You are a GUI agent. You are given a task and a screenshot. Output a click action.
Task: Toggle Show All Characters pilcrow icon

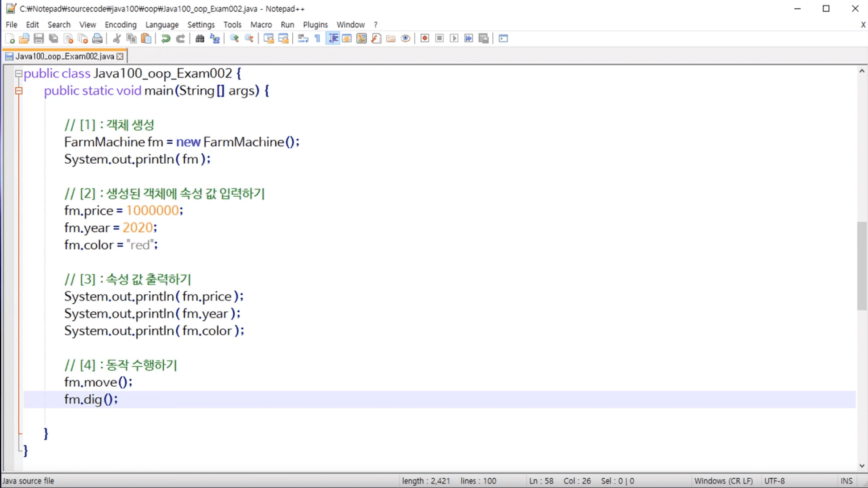[x=318, y=39]
